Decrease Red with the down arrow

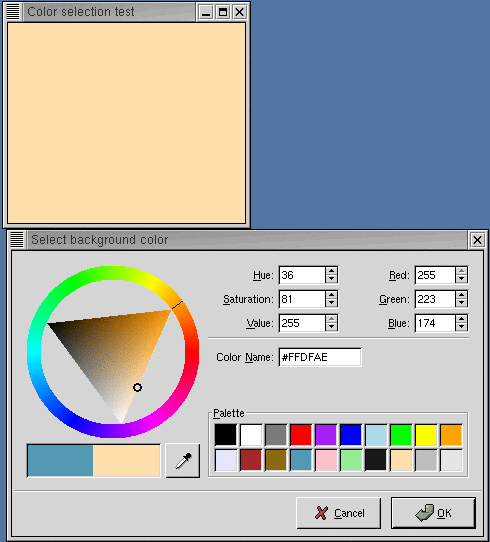click(x=461, y=279)
